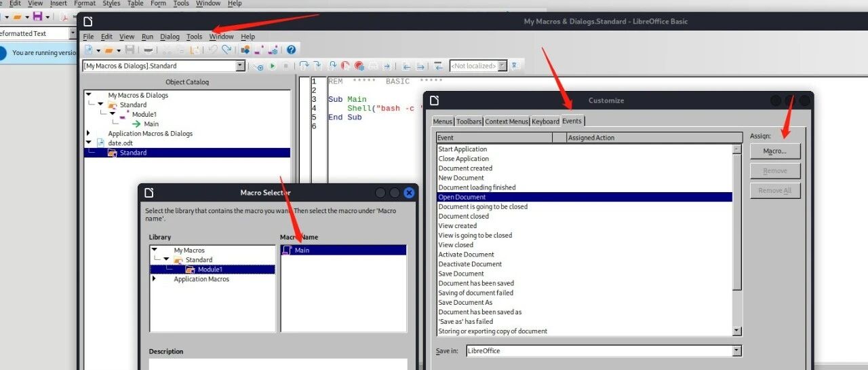Screen dimensions: 868x370
Task: Click New document icon in Basic IDE toolbar
Action: pyautogui.click(x=89, y=50)
